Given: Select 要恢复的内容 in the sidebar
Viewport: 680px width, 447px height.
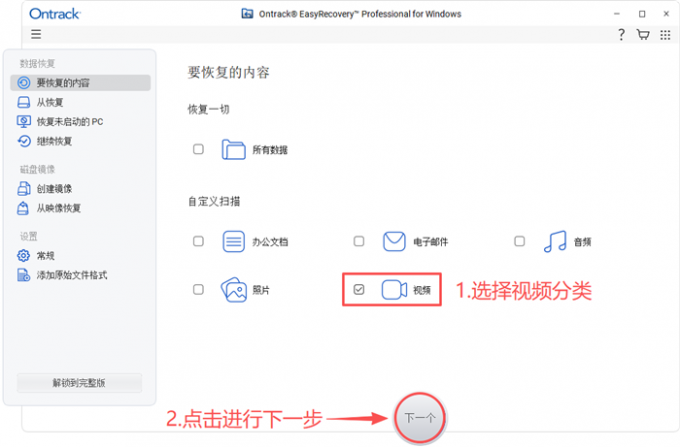Looking at the screenshot, I should click(x=81, y=83).
